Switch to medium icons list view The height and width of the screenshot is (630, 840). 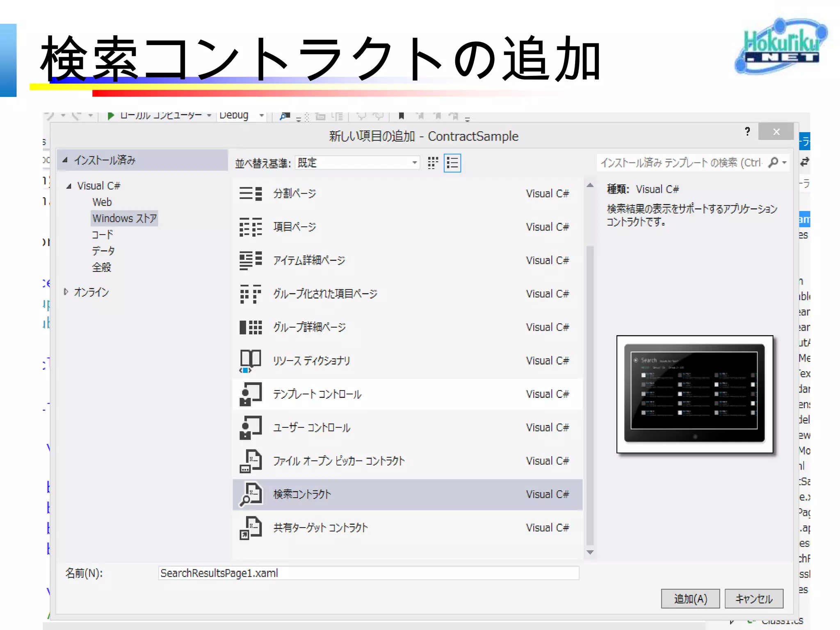tap(452, 163)
